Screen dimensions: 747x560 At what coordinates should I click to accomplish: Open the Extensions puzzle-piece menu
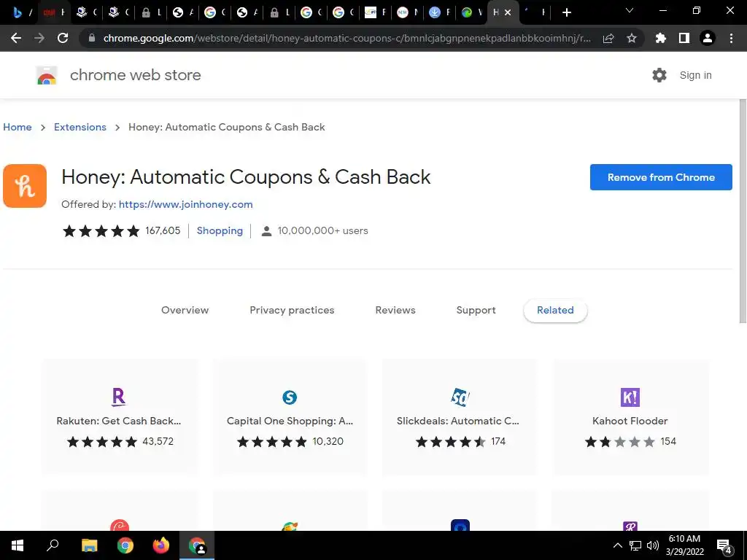click(x=660, y=38)
